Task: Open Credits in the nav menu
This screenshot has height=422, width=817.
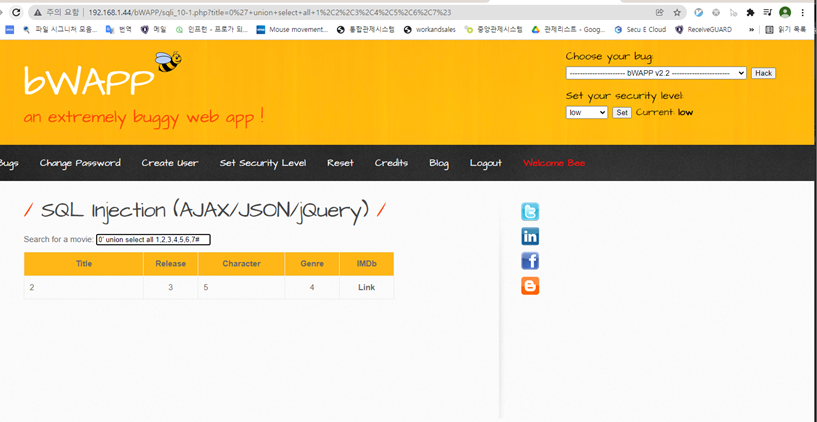Action: (391, 163)
